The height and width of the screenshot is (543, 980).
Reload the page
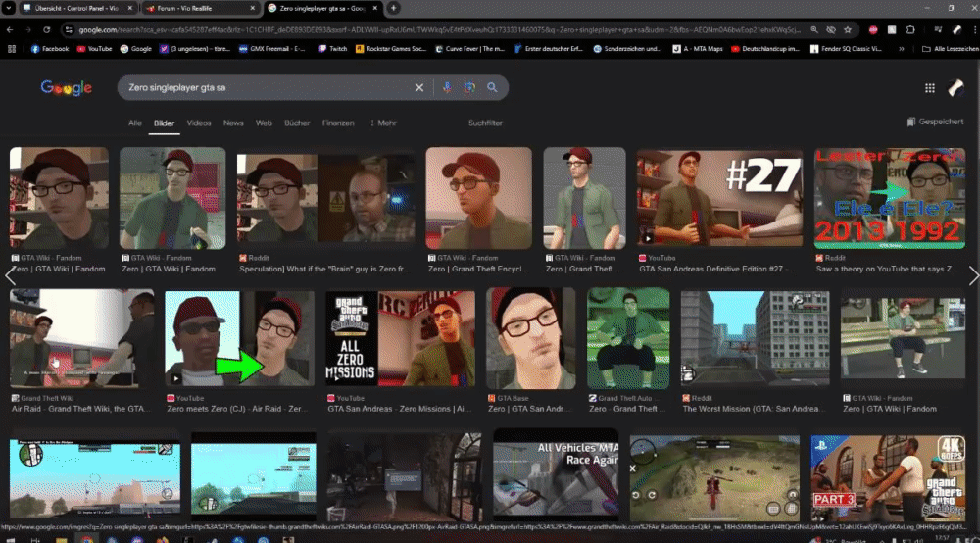pyautogui.click(x=46, y=30)
